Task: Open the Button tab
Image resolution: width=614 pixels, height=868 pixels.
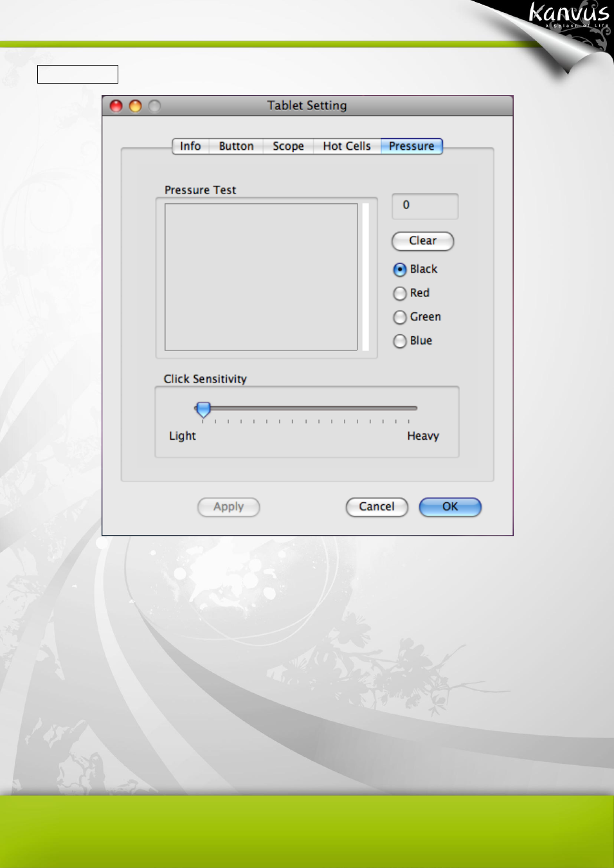Action: tap(236, 146)
